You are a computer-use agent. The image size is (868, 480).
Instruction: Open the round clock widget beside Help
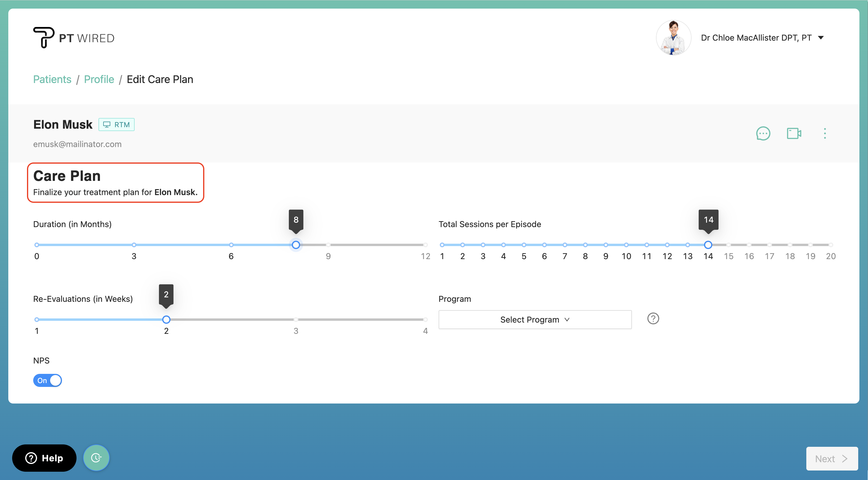click(x=96, y=458)
